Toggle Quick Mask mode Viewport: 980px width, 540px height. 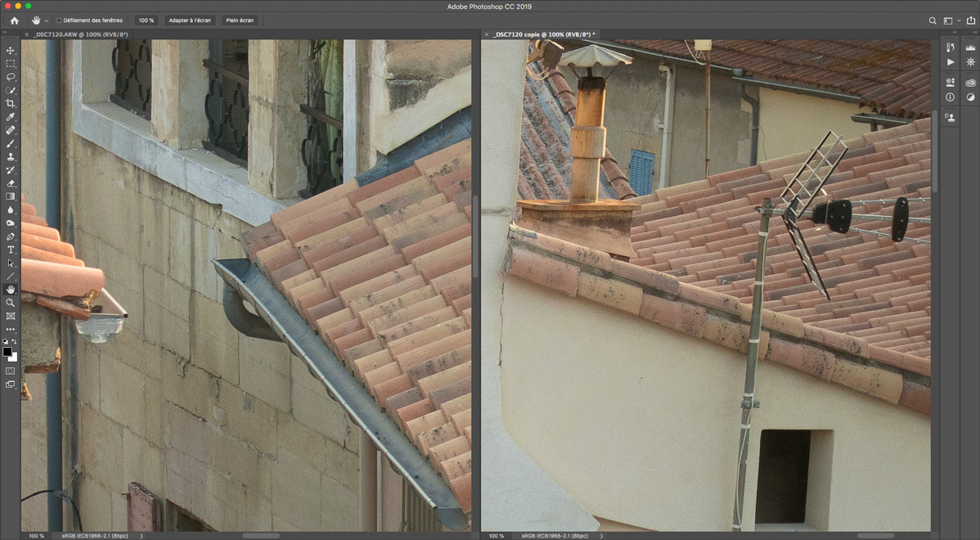click(x=11, y=371)
